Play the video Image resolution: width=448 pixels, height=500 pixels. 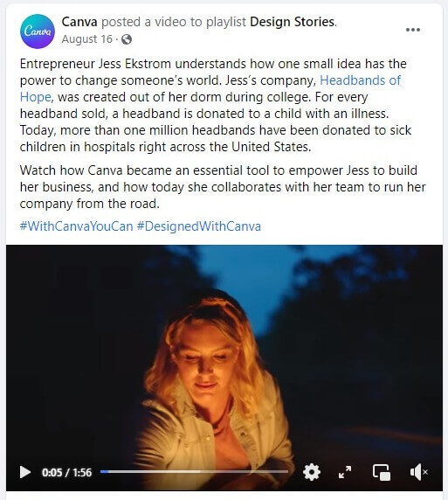pyautogui.click(x=24, y=472)
